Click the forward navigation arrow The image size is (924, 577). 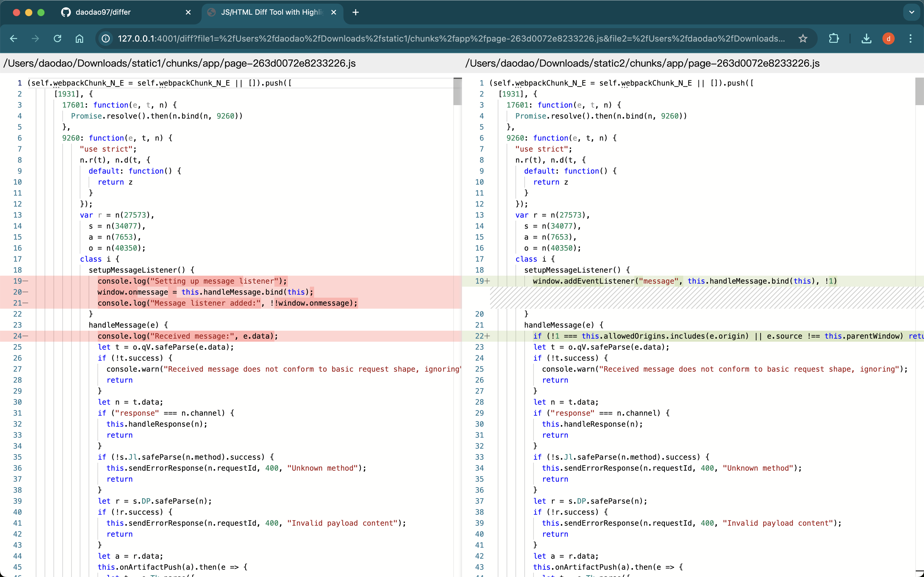35,39
